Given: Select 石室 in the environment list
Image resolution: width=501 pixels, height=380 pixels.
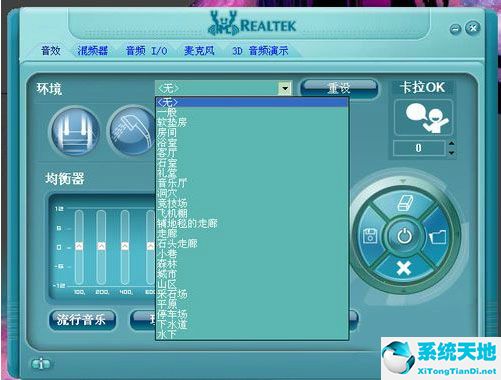Looking at the screenshot, I should click(x=252, y=163).
